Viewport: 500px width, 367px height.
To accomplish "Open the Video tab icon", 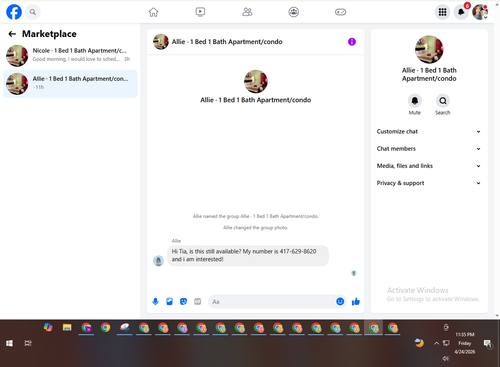I will pos(200,12).
